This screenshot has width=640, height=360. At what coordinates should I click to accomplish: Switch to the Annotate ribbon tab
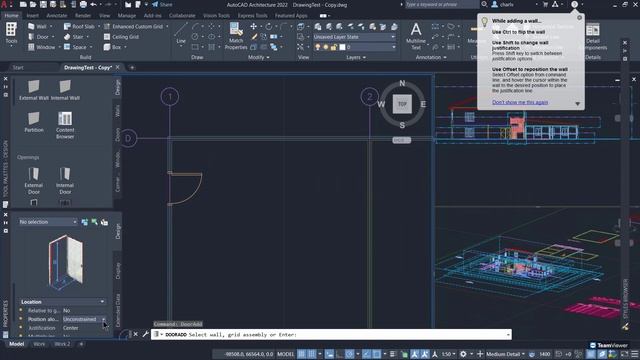click(57, 16)
